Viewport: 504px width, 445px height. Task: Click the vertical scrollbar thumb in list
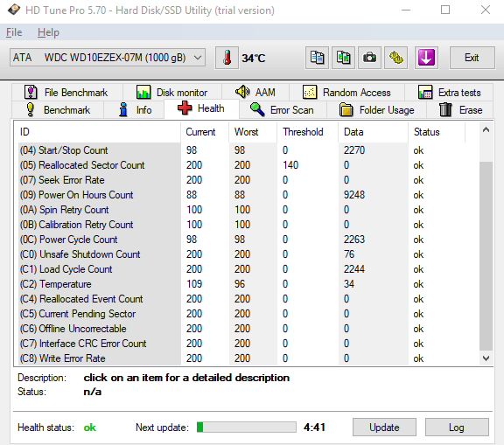(486, 256)
